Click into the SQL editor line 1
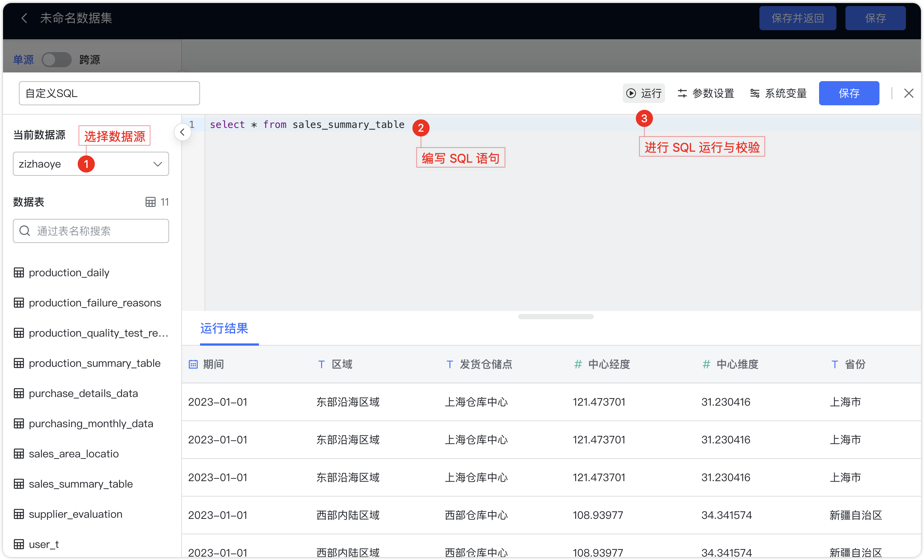Image resolution: width=924 pixels, height=560 pixels. coord(562,125)
